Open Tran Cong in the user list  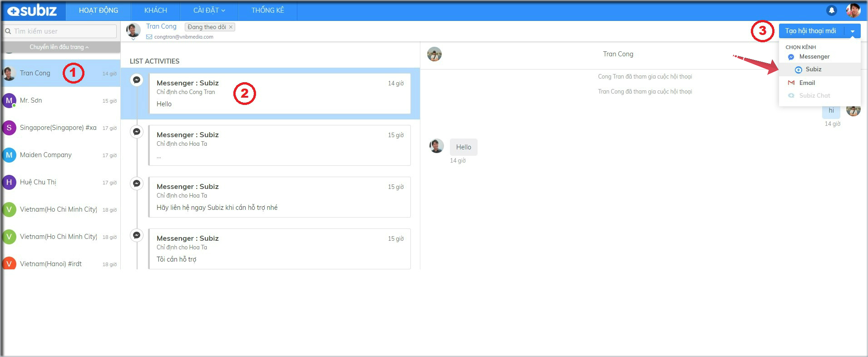click(x=61, y=73)
